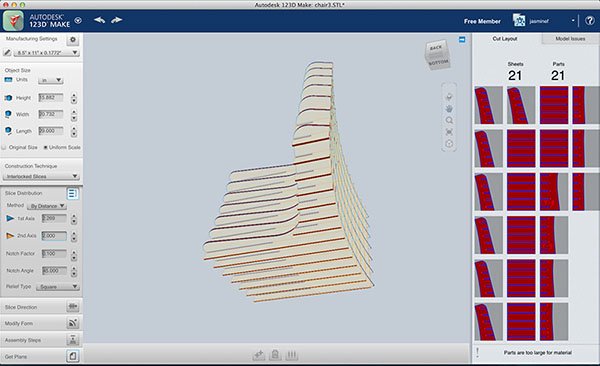Image resolution: width=600 pixels, height=366 pixels.
Task: Click the fit-to-view navigation icon
Action: (x=449, y=132)
